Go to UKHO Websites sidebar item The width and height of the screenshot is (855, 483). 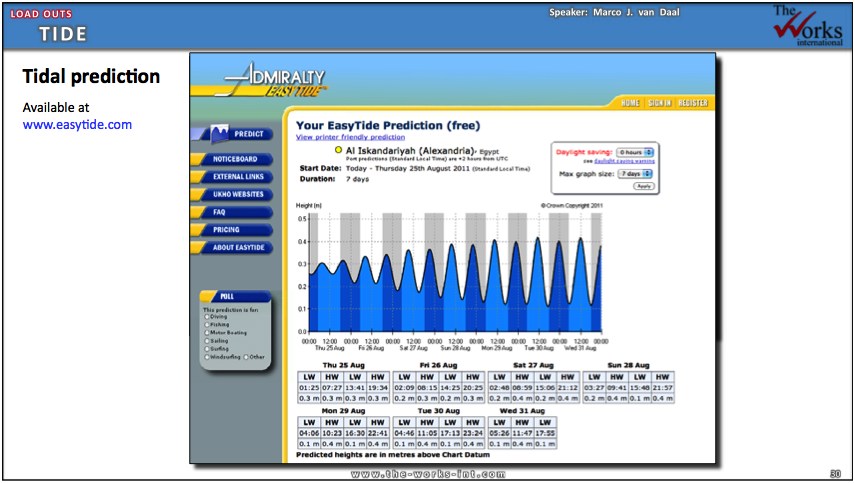coord(235,194)
